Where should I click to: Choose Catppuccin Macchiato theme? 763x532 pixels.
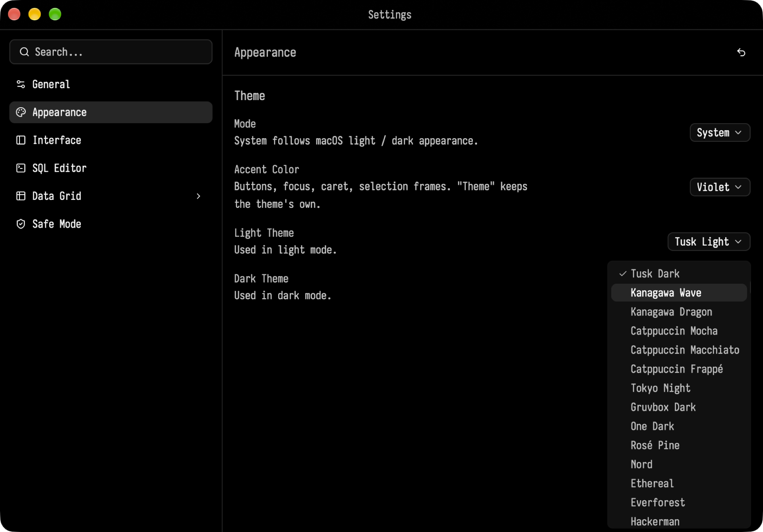coord(679,350)
